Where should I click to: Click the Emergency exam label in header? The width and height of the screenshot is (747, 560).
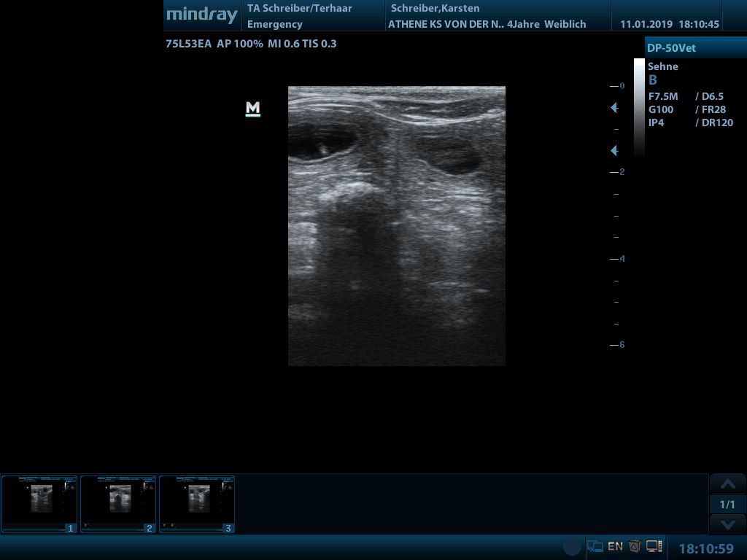[274, 24]
